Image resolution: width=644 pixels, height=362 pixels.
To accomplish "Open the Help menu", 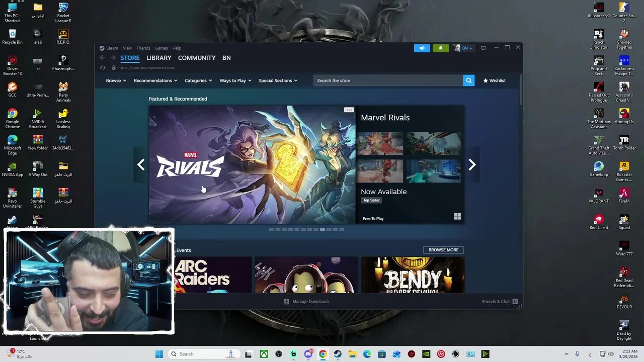I will [177, 48].
